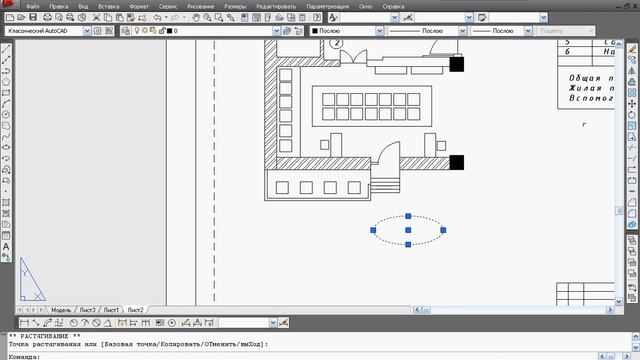Open the Рисование menu
Viewport: 640px width, 360px height.
200,7
